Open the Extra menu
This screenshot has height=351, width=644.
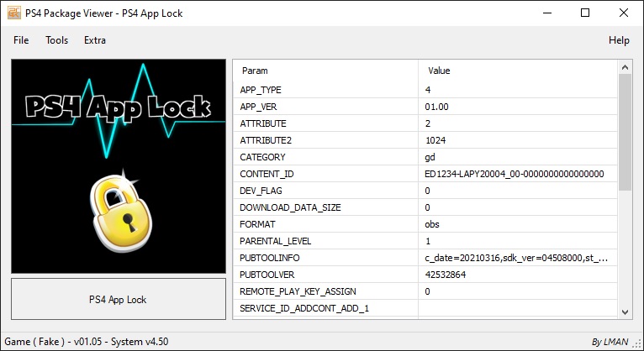95,40
